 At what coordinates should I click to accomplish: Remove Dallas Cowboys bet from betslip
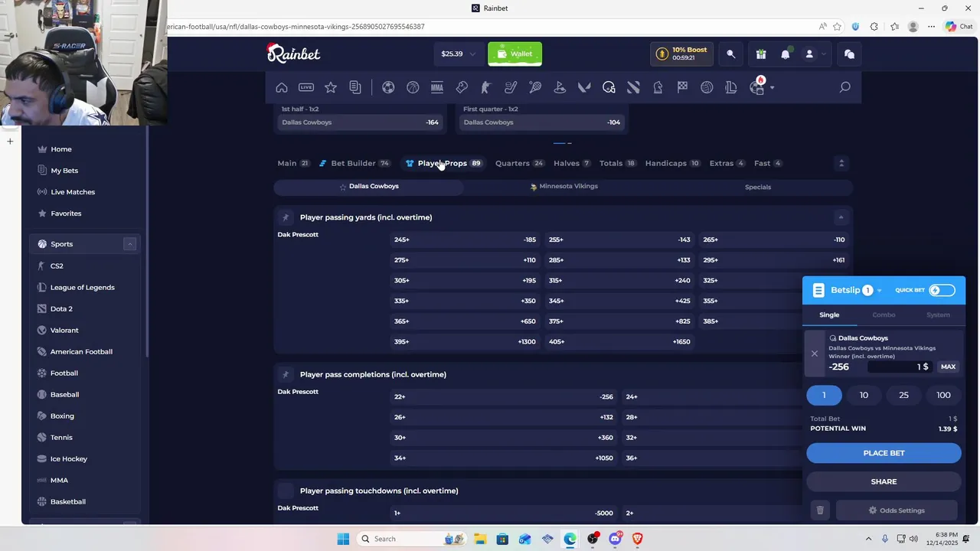(815, 354)
